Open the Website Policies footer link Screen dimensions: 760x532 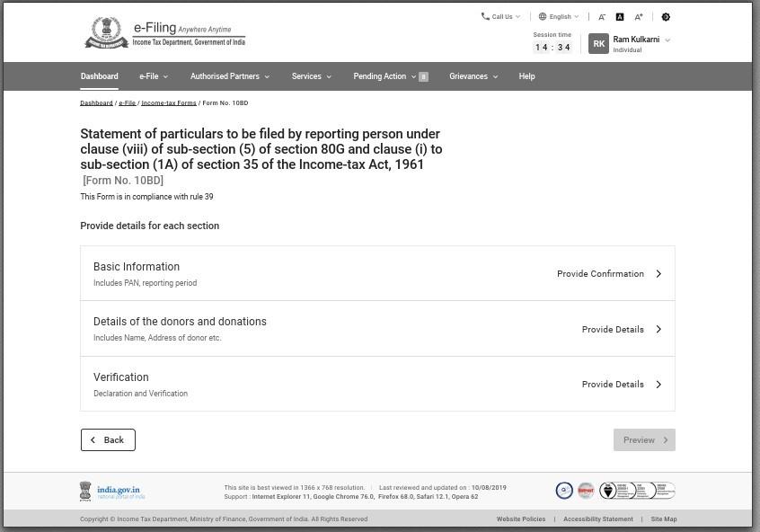click(x=521, y=519)
